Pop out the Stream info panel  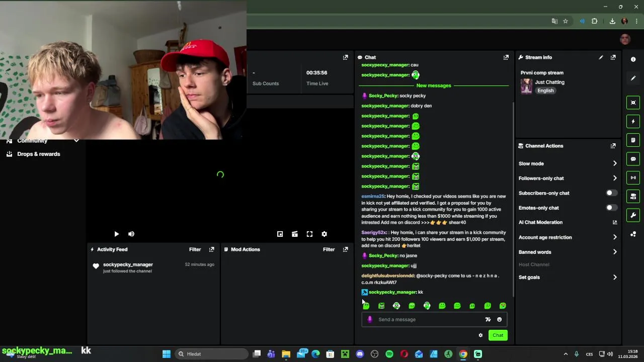coord(613,57)
